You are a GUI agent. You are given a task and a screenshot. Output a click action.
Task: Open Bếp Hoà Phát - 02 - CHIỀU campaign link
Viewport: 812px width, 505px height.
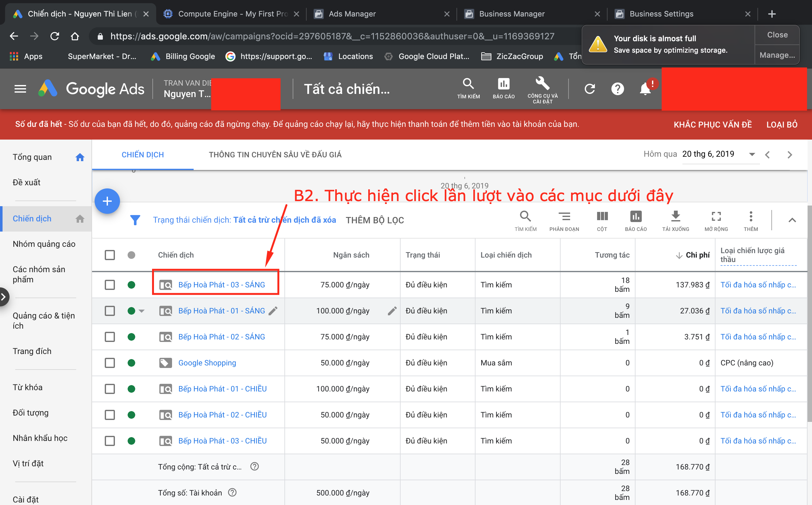[222, 415]
